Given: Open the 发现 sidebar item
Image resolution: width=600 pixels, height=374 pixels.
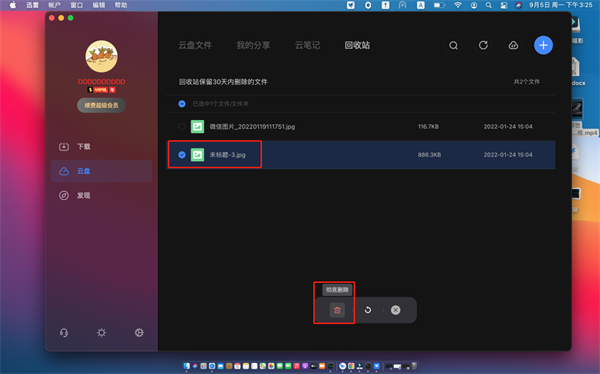Looking at the screenshot, I should pos(101,195).
